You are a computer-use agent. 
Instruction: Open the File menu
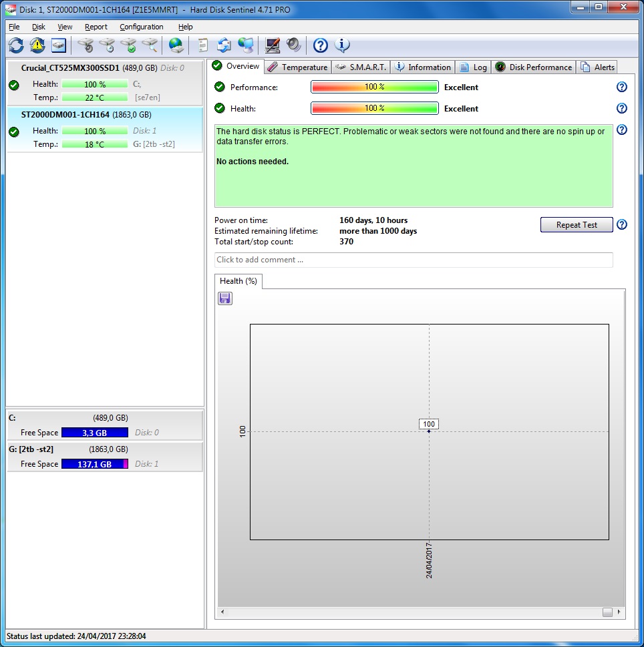point(14,27)
